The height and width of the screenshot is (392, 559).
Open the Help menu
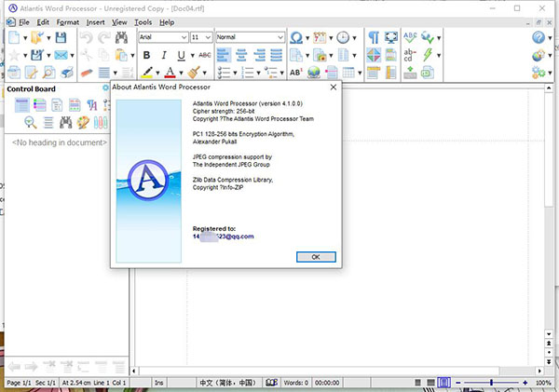pyautogui.click(x=167, y=22)
